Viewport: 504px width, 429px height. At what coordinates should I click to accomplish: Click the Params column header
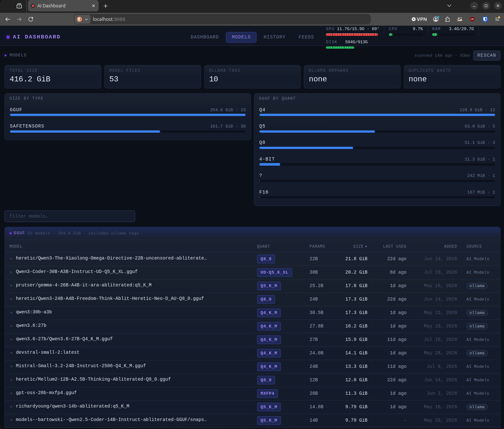coord(317,246)
